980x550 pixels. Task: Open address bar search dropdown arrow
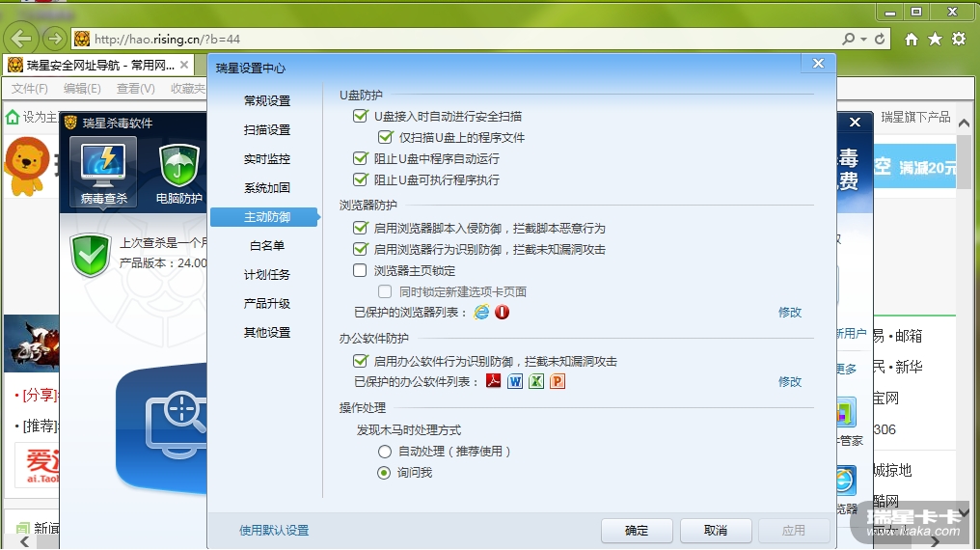point(863,39)
